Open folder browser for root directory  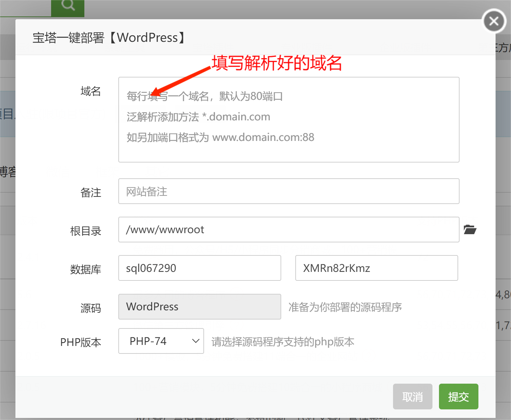coord(470,229)
